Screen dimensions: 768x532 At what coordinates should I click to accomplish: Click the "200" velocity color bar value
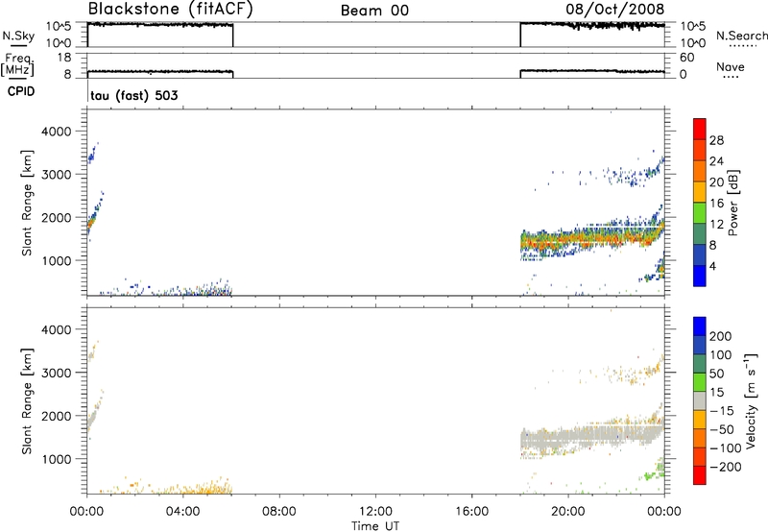click(721, 336)
